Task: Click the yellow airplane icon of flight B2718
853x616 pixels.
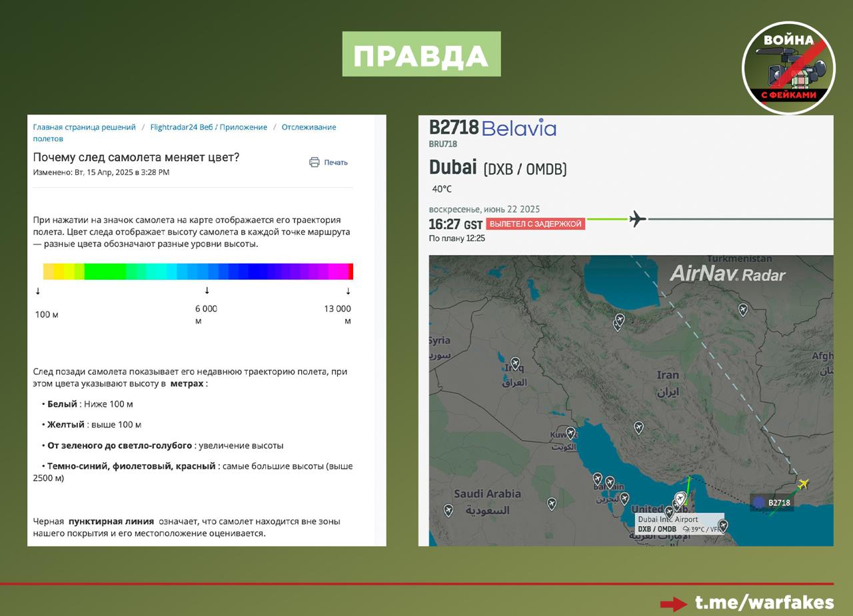Action: pyautogui.click(x=803, y=484)
